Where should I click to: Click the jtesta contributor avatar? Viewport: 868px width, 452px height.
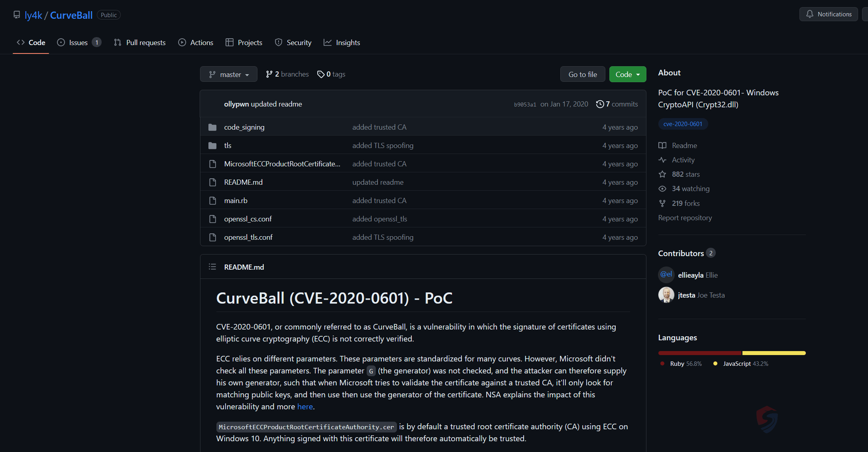coord(666,295)
